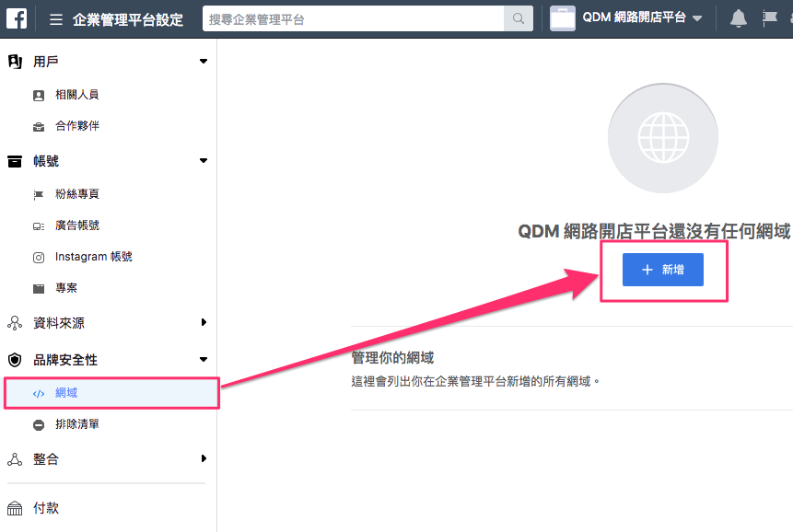The image size is (793, 532).
Task: Click the blue 新增 button
Action: 662,270
